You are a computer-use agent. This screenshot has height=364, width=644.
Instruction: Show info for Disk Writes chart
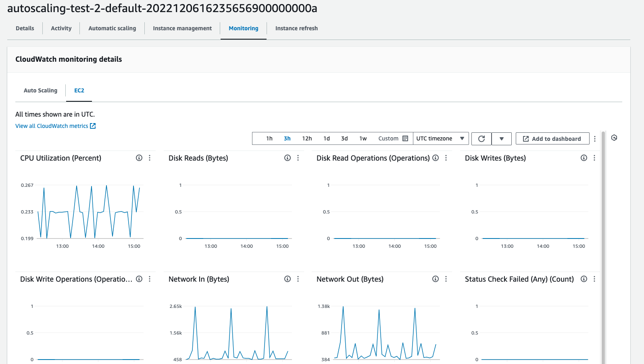coord(584,158)
